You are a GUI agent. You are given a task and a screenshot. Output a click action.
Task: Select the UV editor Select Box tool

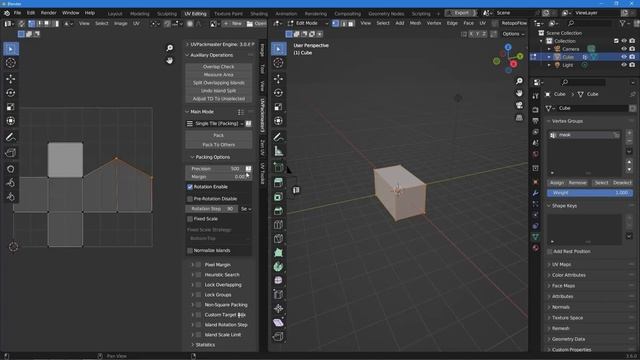coord(11,49)
